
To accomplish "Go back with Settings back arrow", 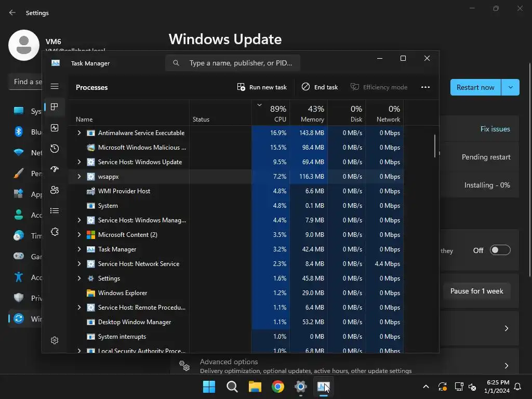I will click(x=12, y=12).
